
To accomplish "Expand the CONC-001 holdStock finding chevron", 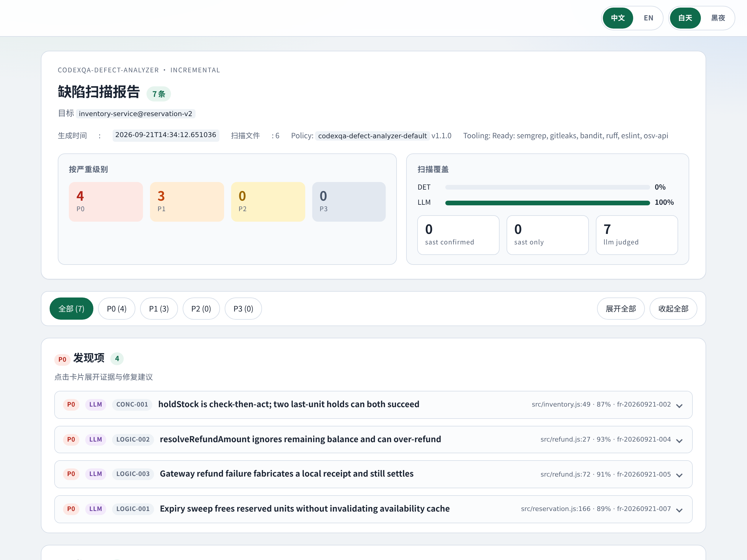I will [x=680, y=406].
